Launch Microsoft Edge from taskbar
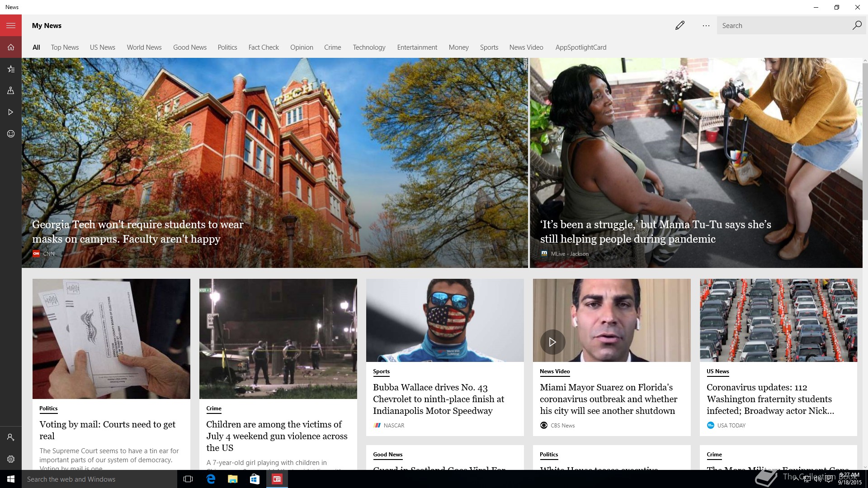Image resolution: width=868 pixels, height=488 pixels. [x=211, y=479]
